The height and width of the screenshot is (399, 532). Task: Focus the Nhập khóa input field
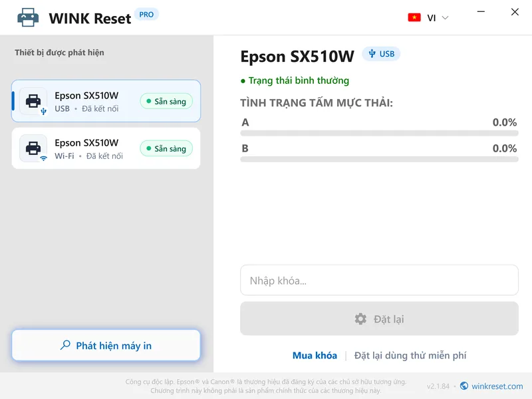click(379, 280)
